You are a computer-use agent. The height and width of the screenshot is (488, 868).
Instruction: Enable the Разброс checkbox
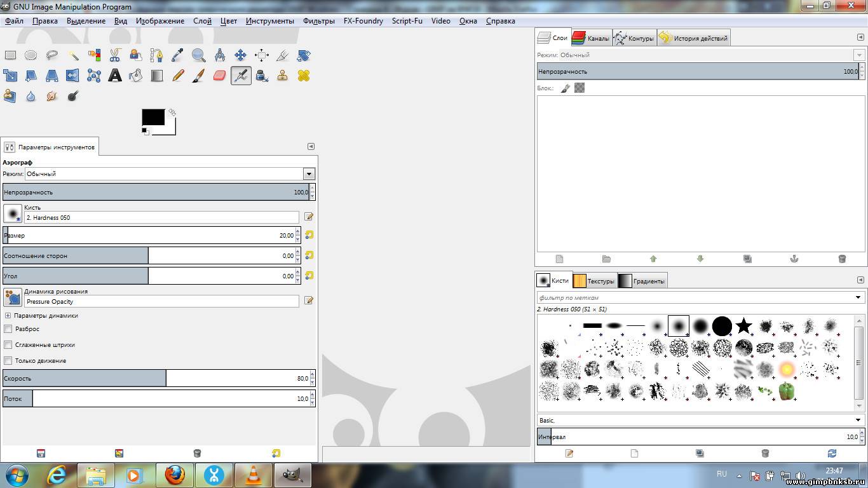click(8, 329)
